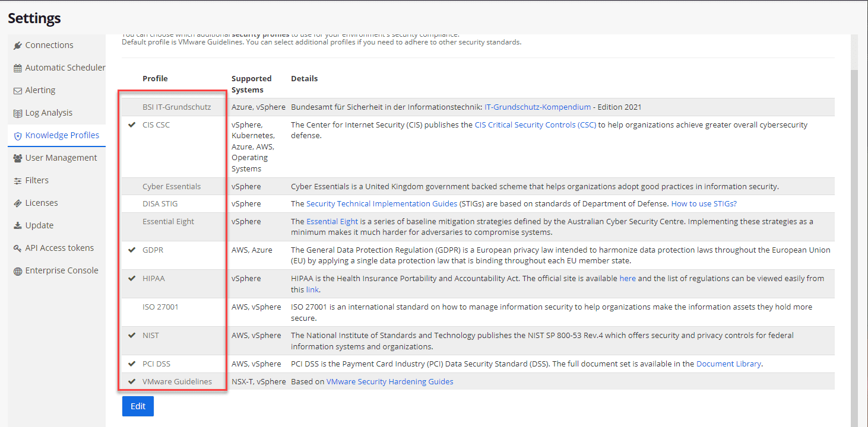868x427 pixels.
Task: Click the Filters sliders icon
Action: point(18,181)
